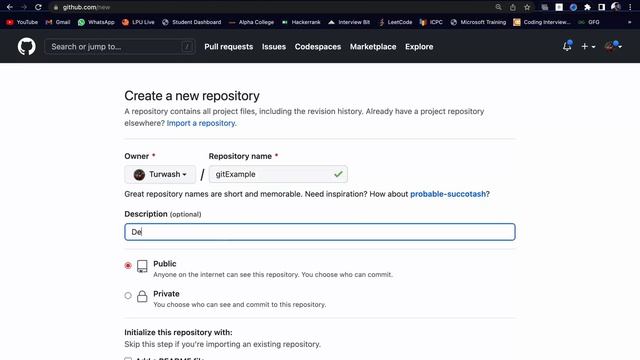Viewport: 640px width, 360px height.
Task: Reload the page with the refresh icon
Action: pyautogui.click(x=38, y=7)
